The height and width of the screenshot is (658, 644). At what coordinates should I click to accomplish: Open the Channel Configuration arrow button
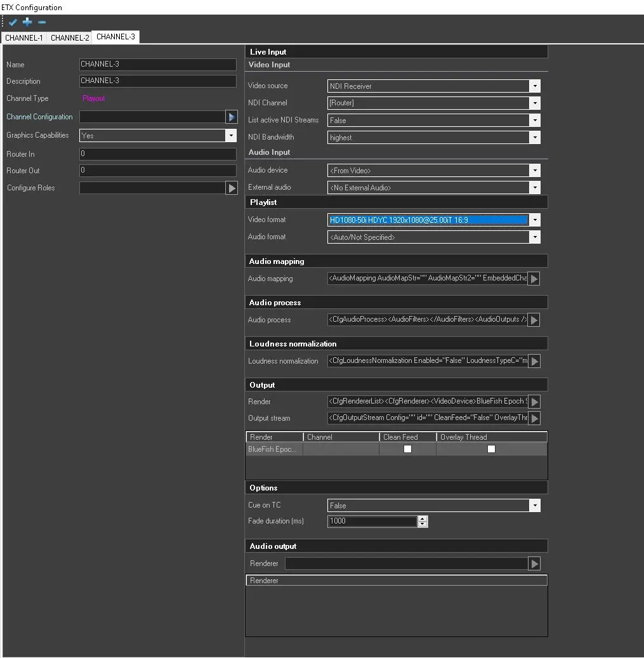(232, 117)
